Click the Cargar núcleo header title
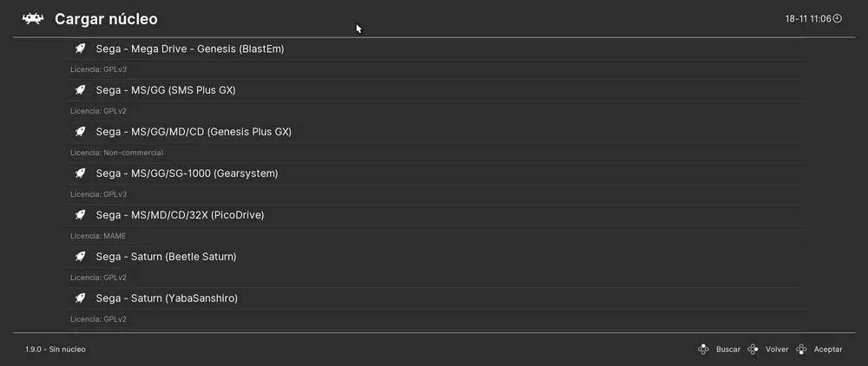The image size is (868, 366). click(106, 18)
